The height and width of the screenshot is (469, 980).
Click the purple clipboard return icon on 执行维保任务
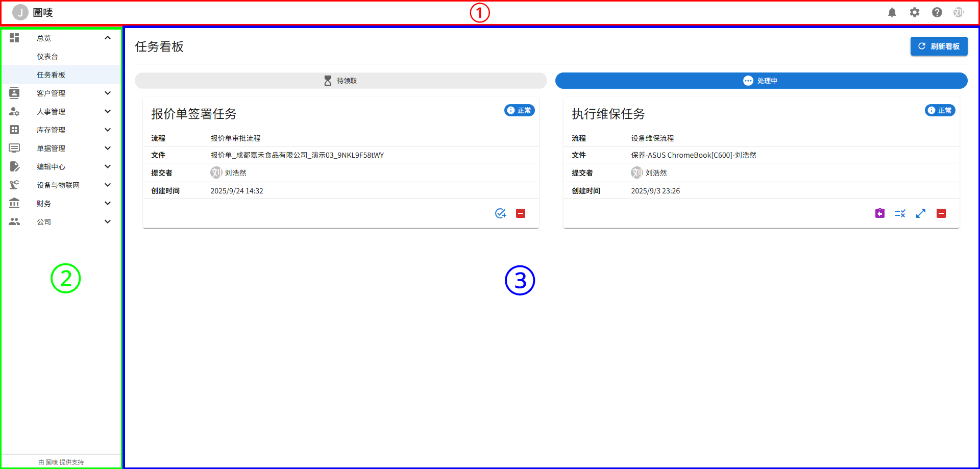point(879,213)
